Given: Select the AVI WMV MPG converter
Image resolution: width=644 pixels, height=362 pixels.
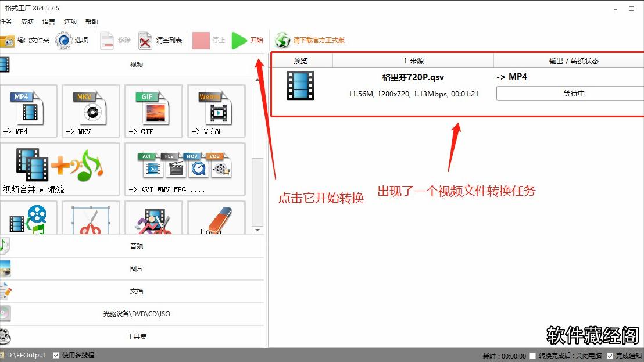Looking at the screenshot, I should 184,169.
